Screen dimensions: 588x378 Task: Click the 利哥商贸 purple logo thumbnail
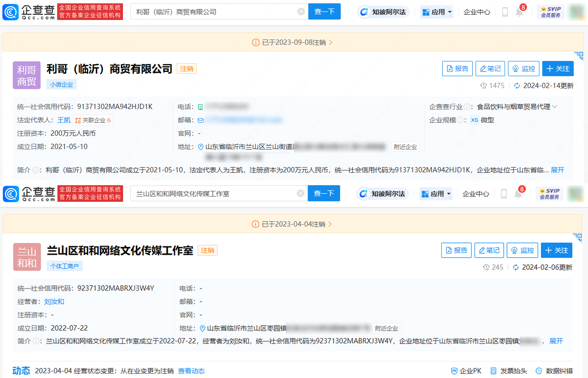click(x=27, y=76)
